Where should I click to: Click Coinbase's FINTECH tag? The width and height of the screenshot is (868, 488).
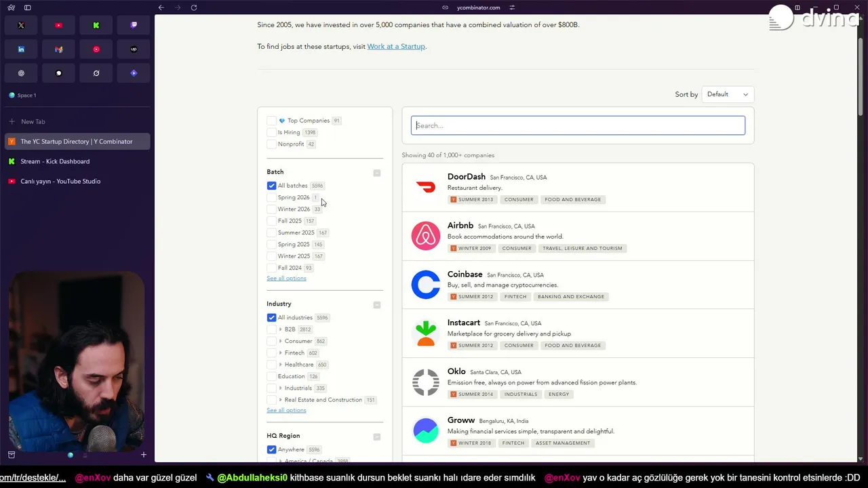point(515,297)
